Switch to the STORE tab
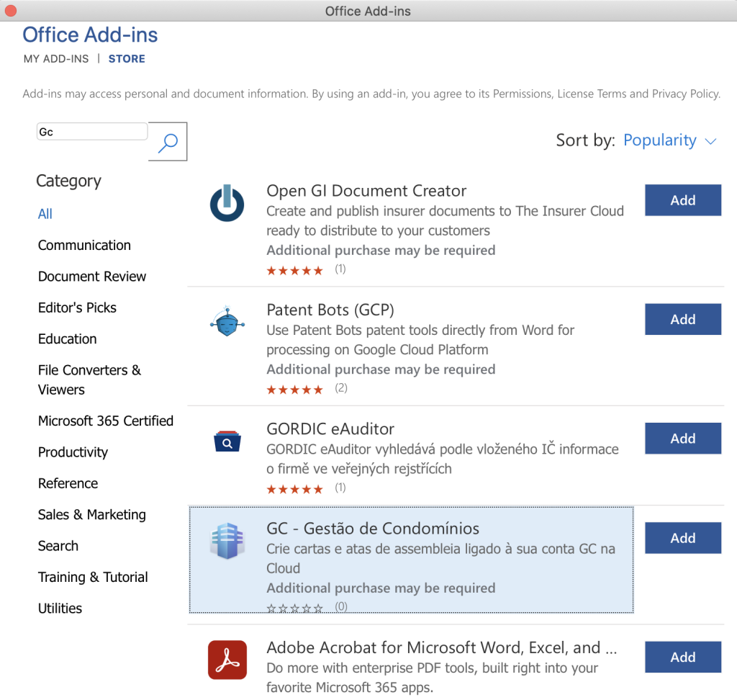This screenshot has width=737, height=700. [127, 59]
